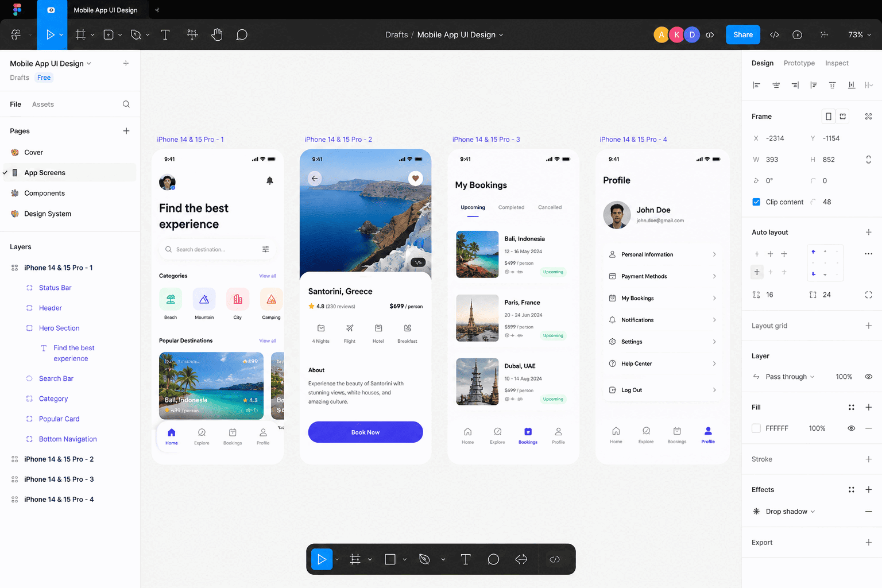Select the Rectangle tool in bottom toolbar
Screen dimensions: 882x588
[x=390, y=559]
